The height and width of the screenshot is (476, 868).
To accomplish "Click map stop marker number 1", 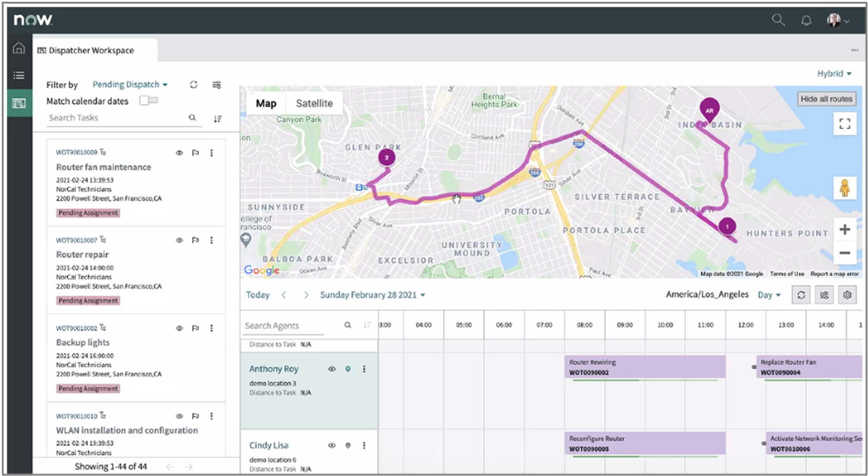I will pos(727,227).
